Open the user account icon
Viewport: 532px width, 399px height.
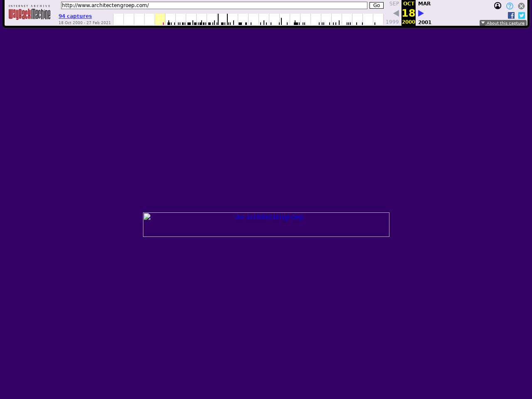pyautogui.click(x=498, y=6)
